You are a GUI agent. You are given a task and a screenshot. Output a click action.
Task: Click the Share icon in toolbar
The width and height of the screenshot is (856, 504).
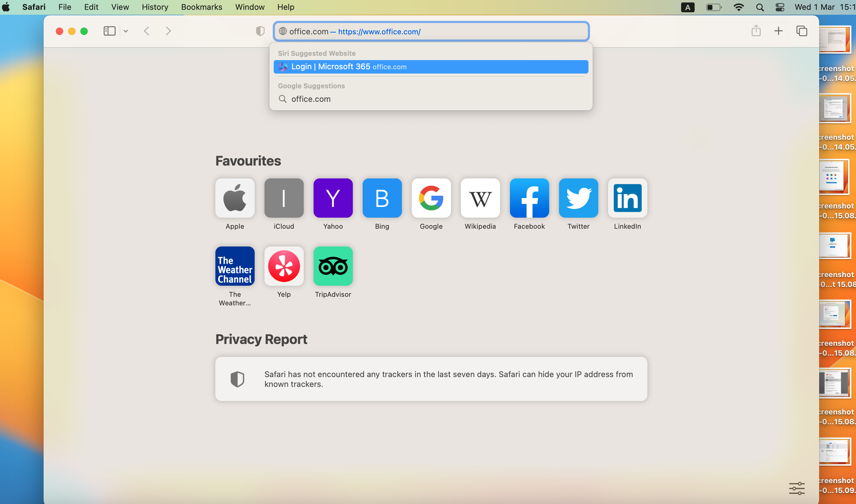pyautogui.click(x=756, y=31)
